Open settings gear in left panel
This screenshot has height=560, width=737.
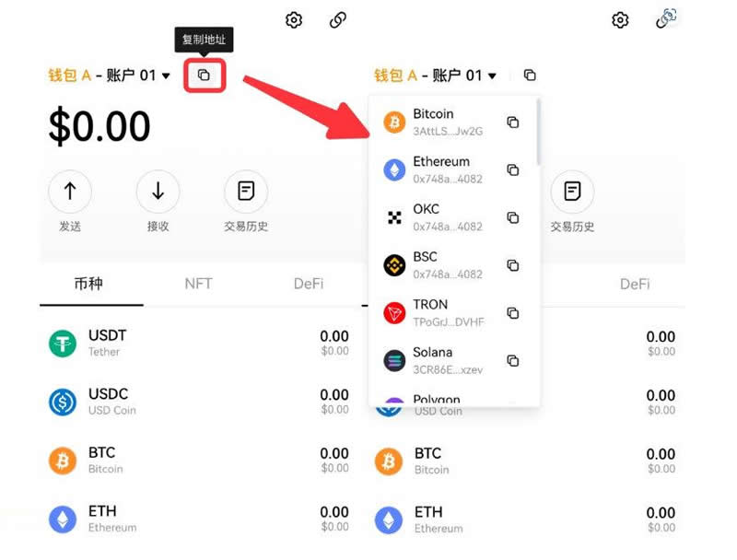(294, 20)
